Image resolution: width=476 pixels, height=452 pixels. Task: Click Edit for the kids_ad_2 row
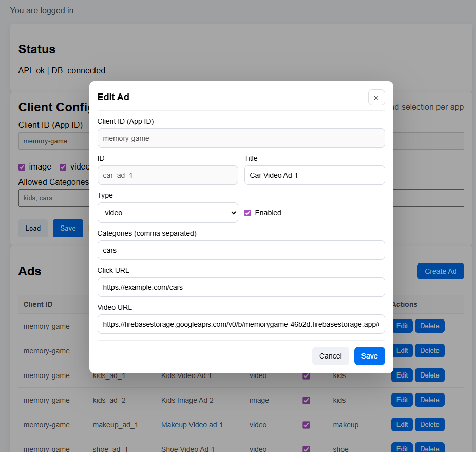[x=402, y=400]
